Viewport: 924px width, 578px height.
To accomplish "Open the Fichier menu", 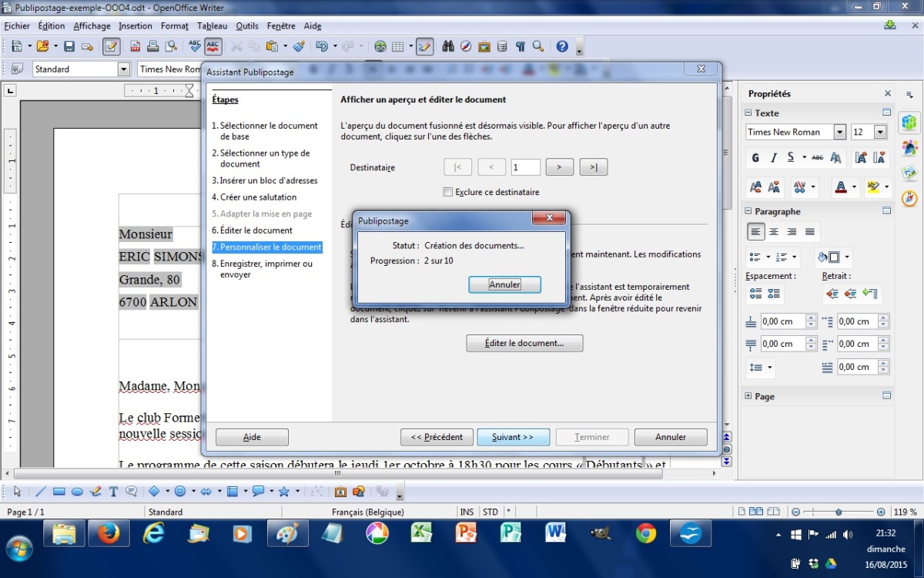I will [17, 26].
